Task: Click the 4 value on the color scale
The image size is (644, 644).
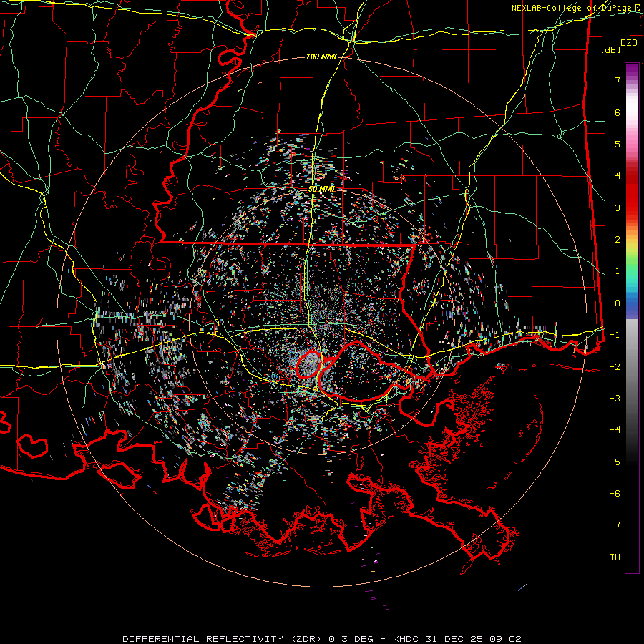Action: (618, 176)
